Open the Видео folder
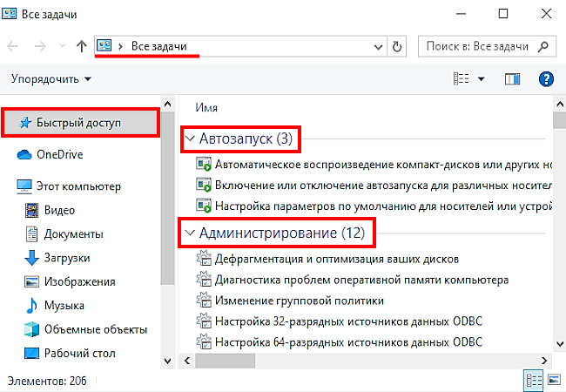Viewport: 566px width, 392px height. click(x=50, y=210)
